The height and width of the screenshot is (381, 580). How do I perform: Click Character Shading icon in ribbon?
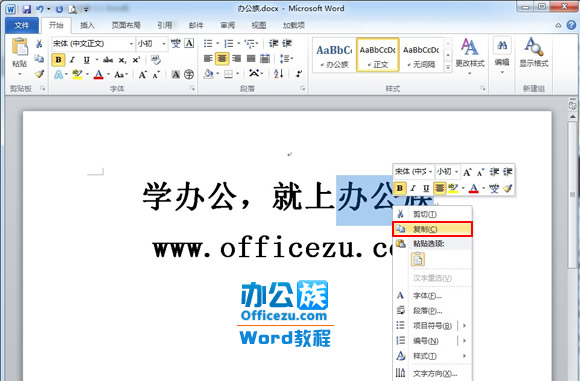(x=176, y=75)
